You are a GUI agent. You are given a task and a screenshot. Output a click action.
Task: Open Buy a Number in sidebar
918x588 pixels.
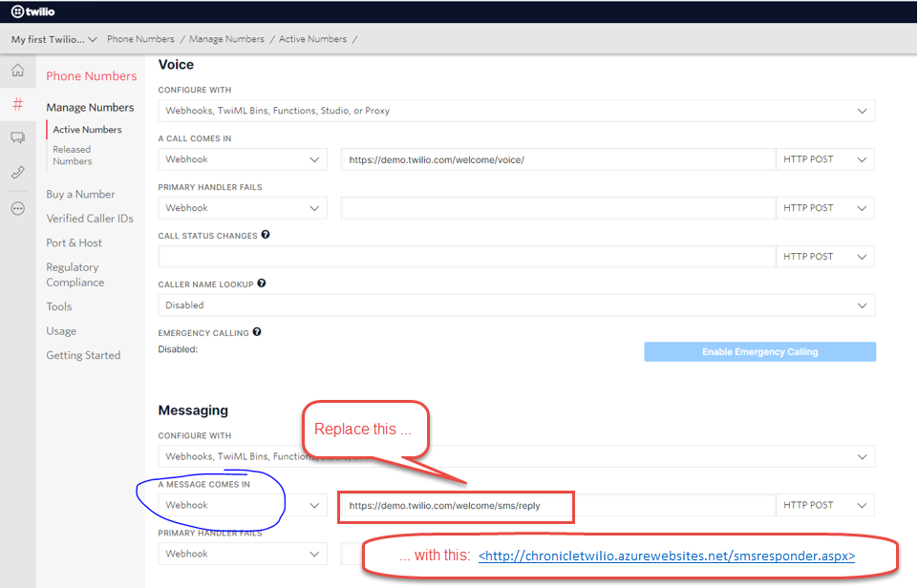tap(80, 194)
